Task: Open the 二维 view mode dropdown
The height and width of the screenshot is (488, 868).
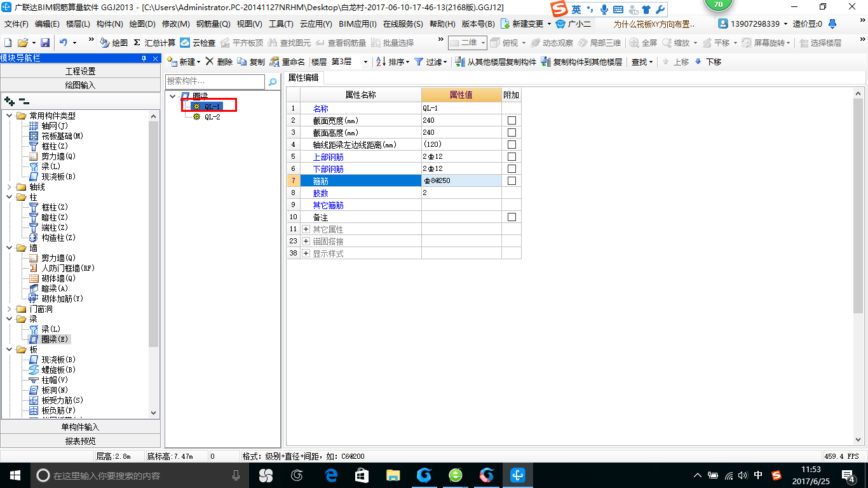Action: 483,43
